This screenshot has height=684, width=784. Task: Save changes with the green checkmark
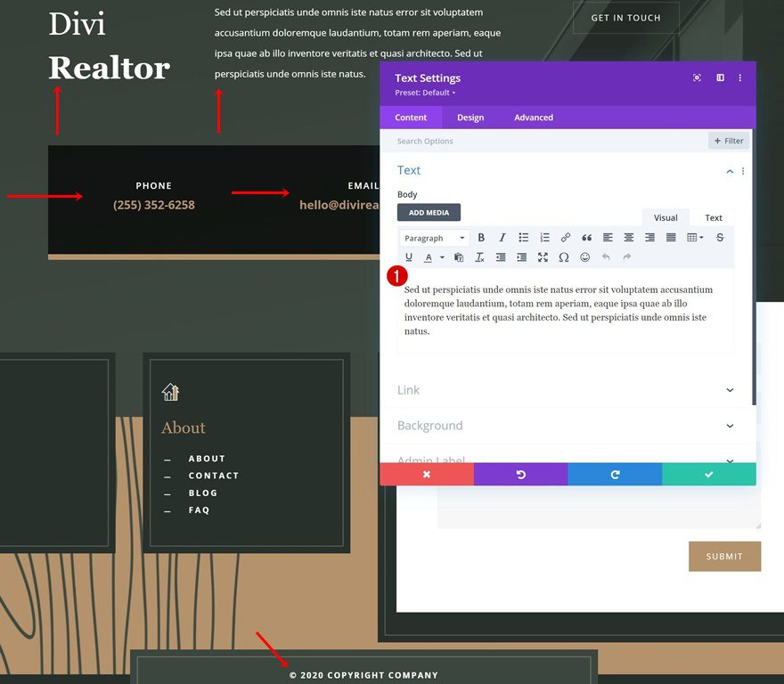[708, 474]
